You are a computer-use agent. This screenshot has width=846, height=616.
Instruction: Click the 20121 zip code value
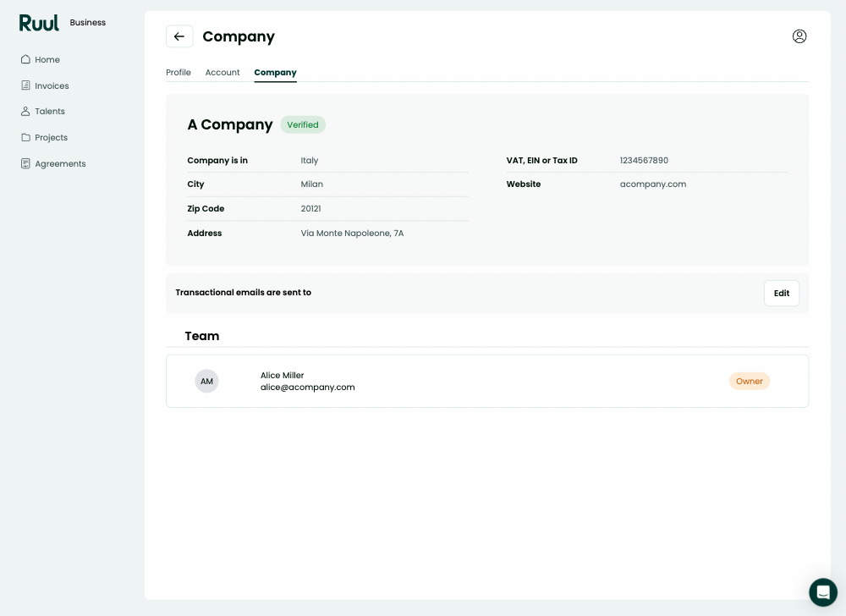coord(310,208)
